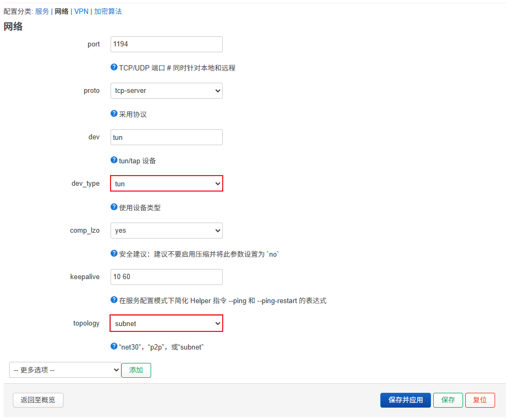Screen dimensions: 509x420
Task: Click the help icon under dev_type
Action: point(114,207)
